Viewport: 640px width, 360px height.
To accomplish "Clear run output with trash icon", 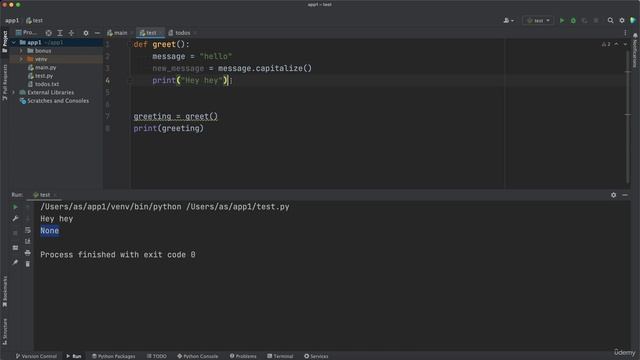I will click(27, 264).
